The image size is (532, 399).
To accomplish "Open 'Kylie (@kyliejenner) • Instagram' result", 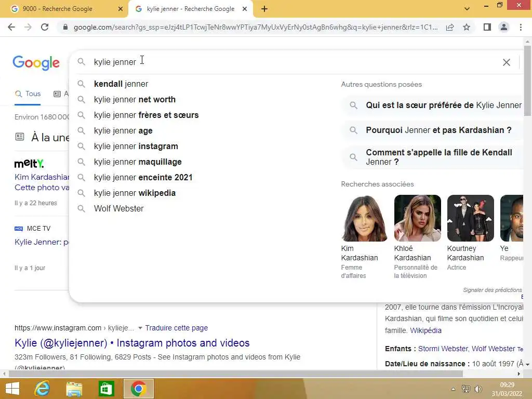I will tap(132, 343).
